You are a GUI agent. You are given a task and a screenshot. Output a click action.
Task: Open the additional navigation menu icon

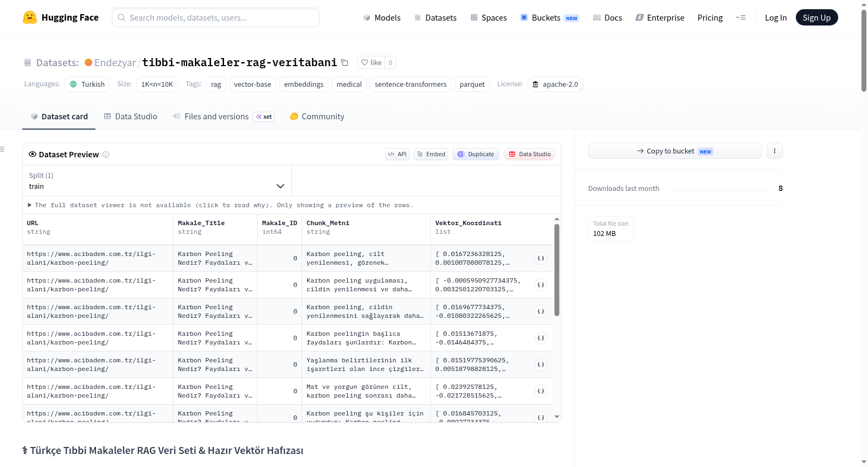[741, 17]
